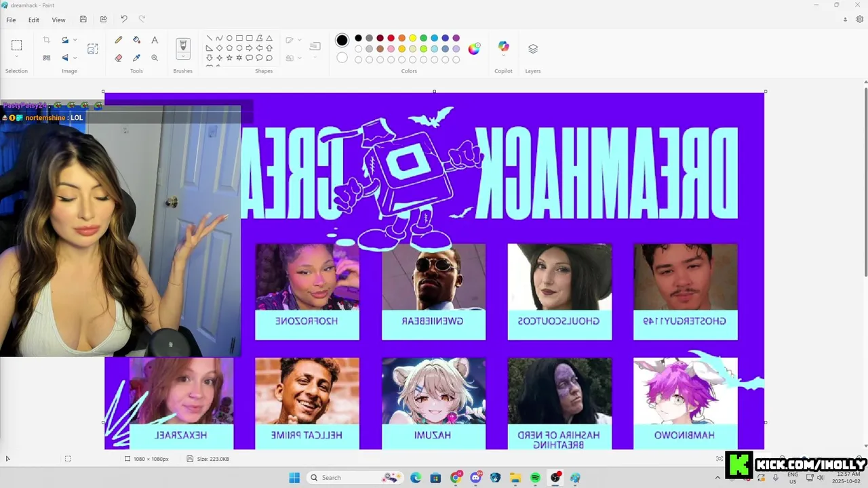Pick the red color swatch

pos(391,38)
